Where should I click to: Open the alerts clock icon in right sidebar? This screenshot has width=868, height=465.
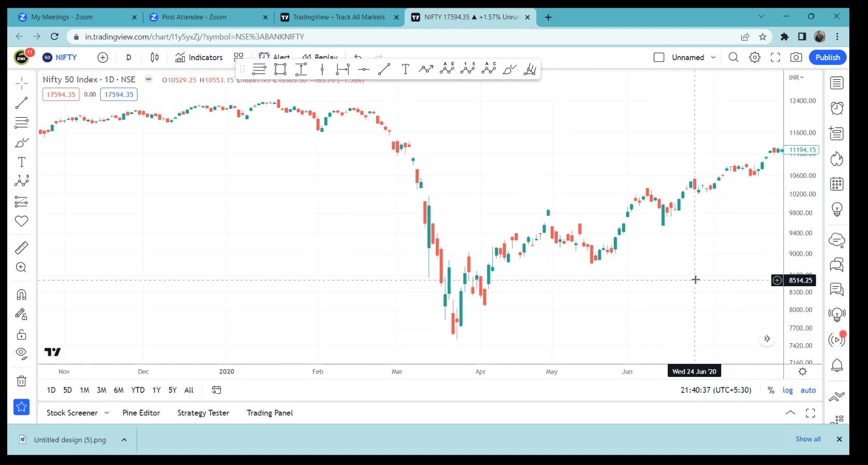click(x=836, y=108)
